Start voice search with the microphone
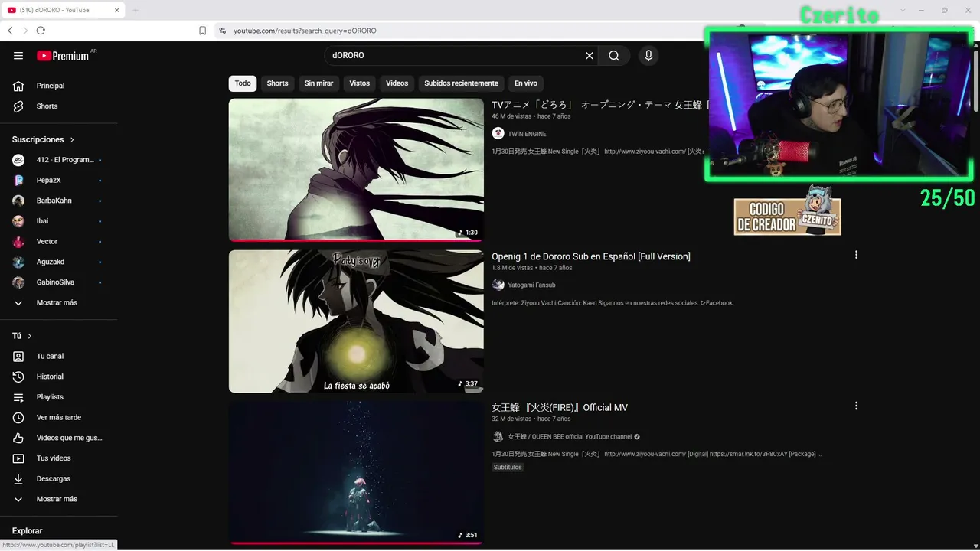The height and width of the screenshot is (551, 980). (648, 56)
